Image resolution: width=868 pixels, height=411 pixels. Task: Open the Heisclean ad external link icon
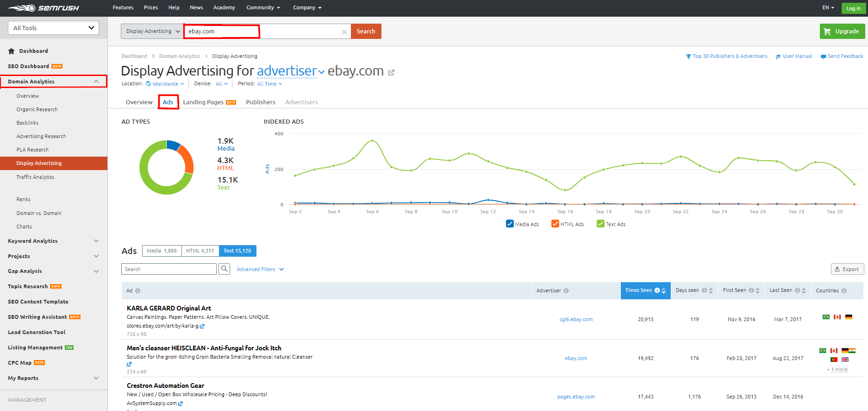(x=129, y=364)
